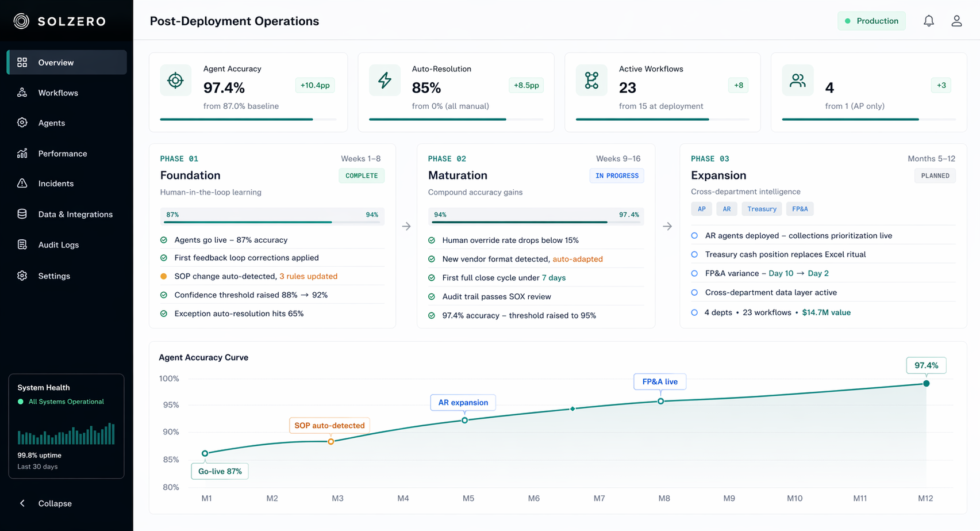Click the Incidents warning triangle icon
This screenshot has height=531, width=980.
tap(22, 183)
